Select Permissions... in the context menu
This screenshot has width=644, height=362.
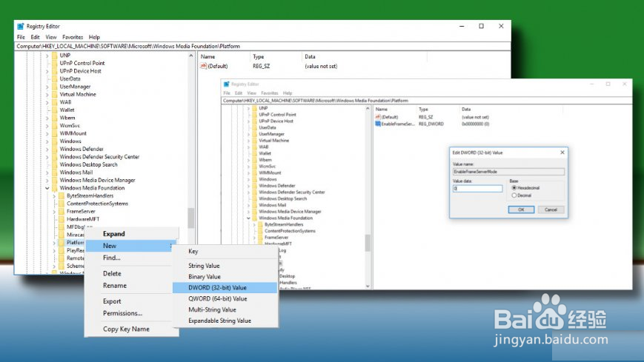pos(131,313)
